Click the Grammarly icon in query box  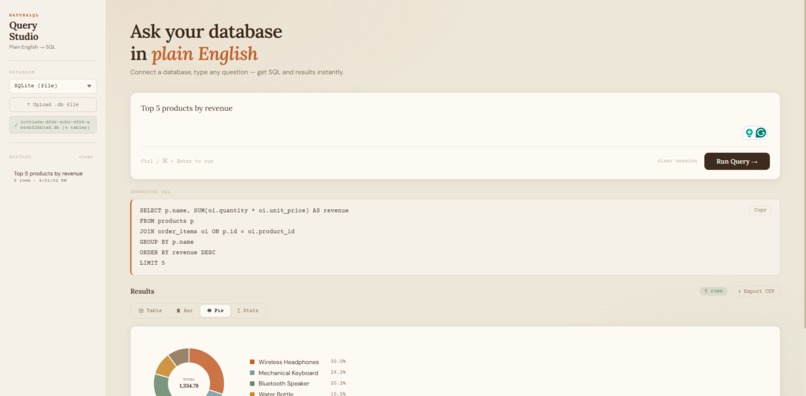[x=761, y=133]
